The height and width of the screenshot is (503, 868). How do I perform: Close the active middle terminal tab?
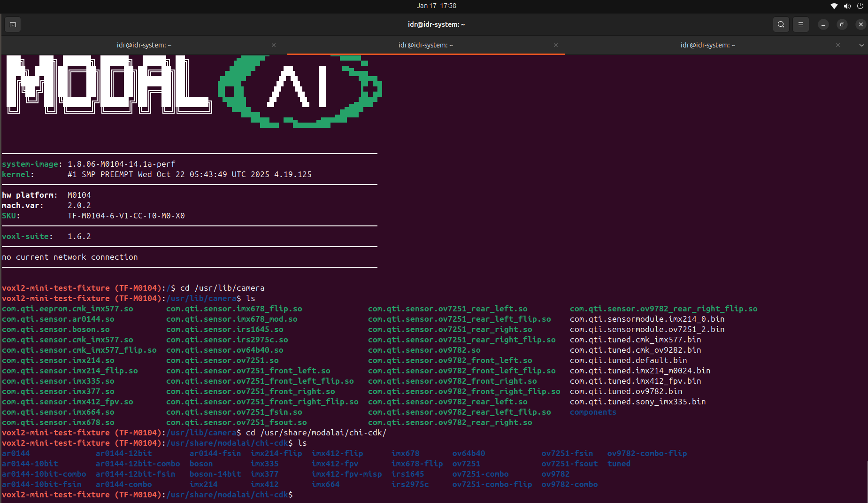tap(555, 45)
